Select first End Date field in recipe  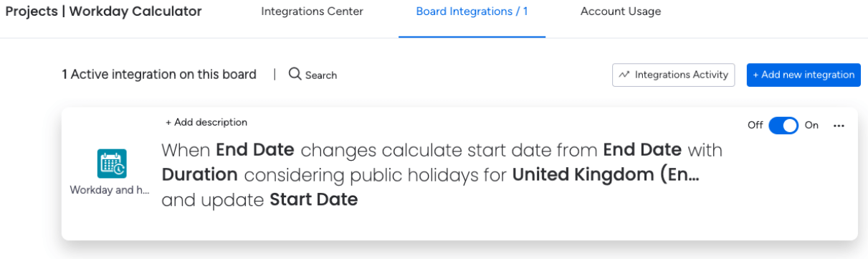(255, 150)
